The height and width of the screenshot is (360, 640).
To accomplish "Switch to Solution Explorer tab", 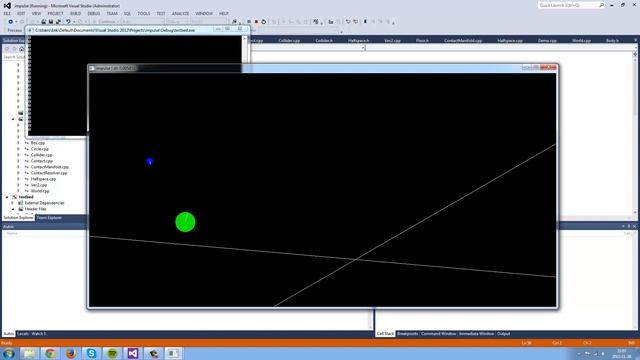I will pos(18,218).
